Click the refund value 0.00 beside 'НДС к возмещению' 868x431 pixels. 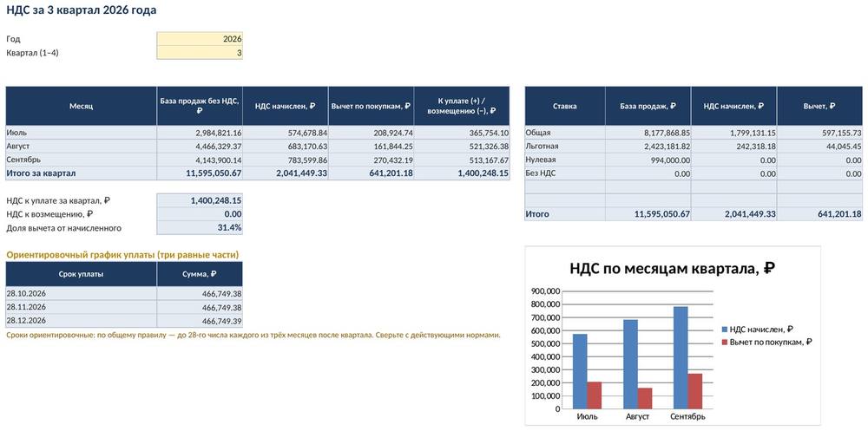coord(200,214)
